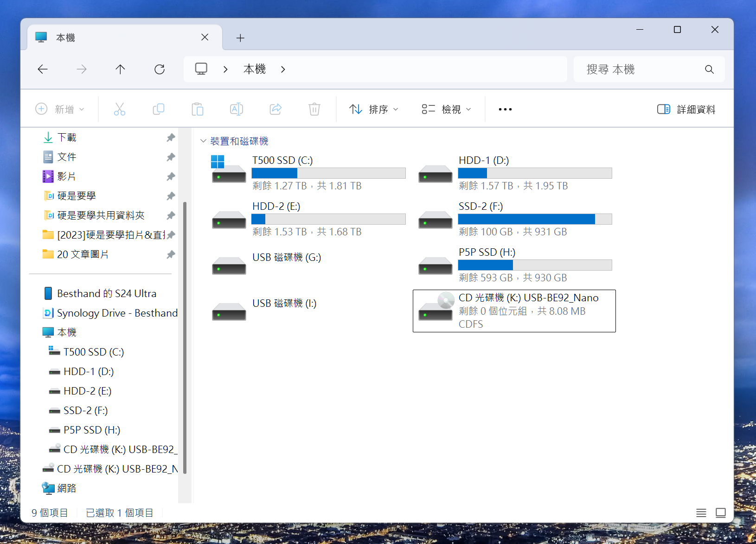Switch to large icons view in status bar
The height and width of the screenshot is (544, 756).
pos(721,512)
